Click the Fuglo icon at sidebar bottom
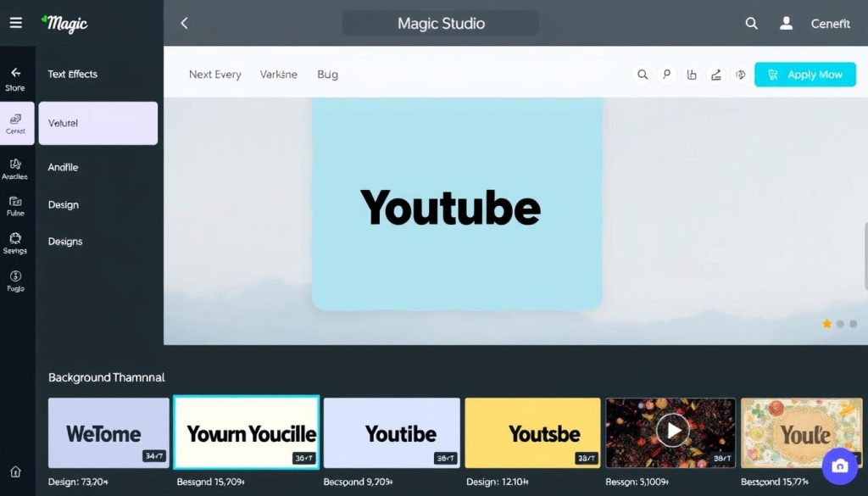Viewport: 868px width, 496px height. pyautogui.click(x=16, y=280)
